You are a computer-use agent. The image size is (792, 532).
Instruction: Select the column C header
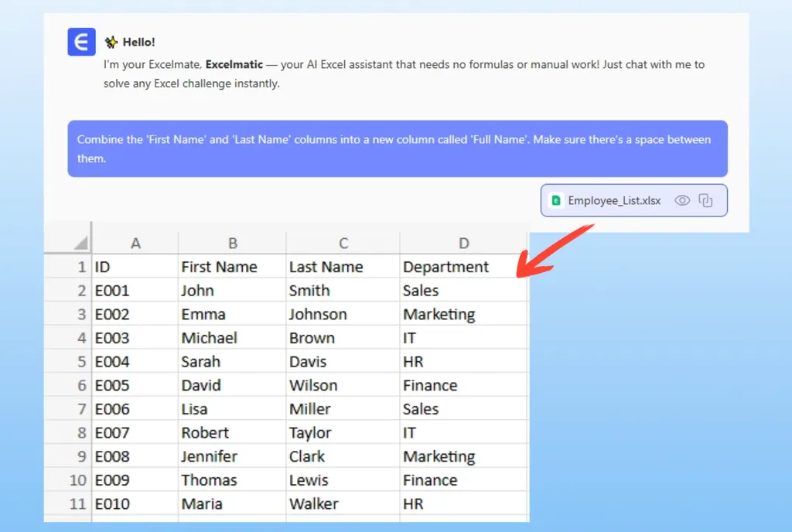click(343, 244)
